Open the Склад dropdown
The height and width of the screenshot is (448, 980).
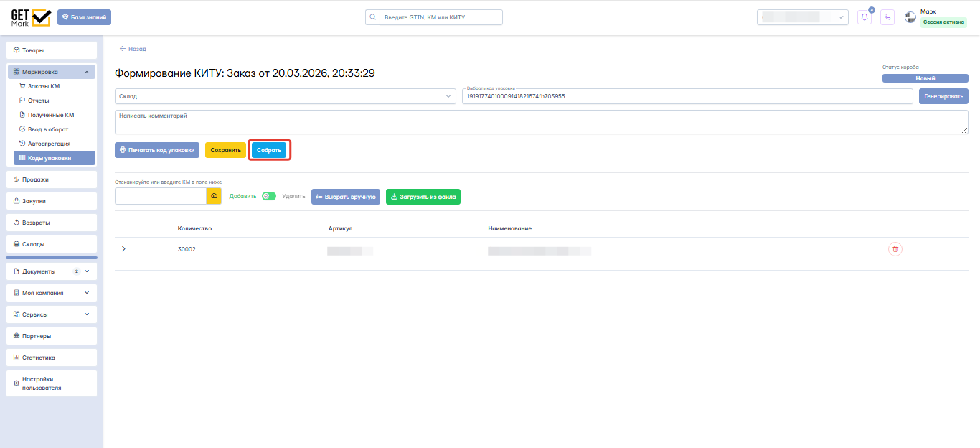(286, 96)
